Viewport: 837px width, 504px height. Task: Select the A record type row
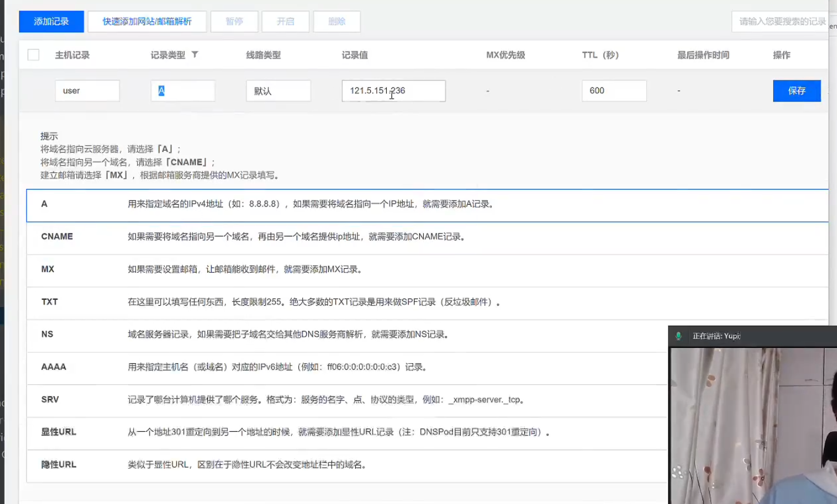427,205
